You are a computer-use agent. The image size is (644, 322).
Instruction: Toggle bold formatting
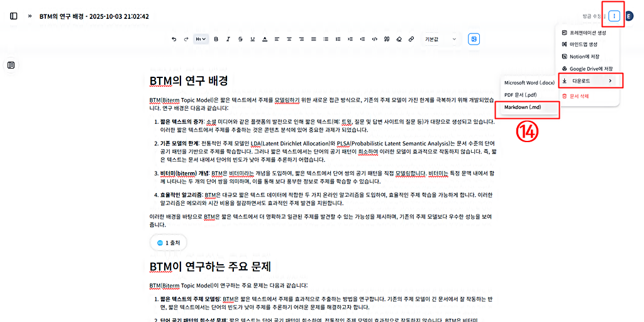(216, 39)
